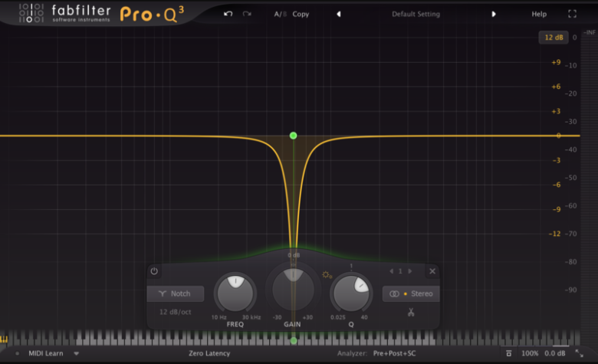598x364 pixels.
Task: Click the MIDI Learn button
Action: tap(46, 353)
